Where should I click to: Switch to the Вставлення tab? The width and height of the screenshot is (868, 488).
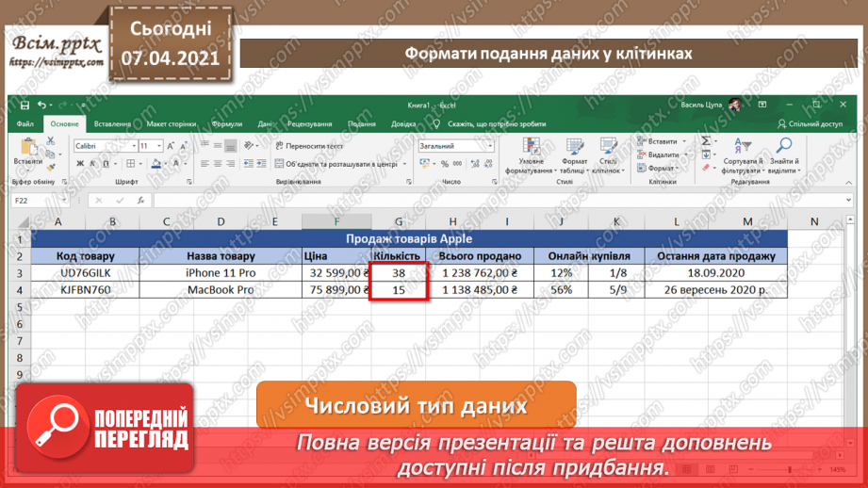[x=112, y=124]
